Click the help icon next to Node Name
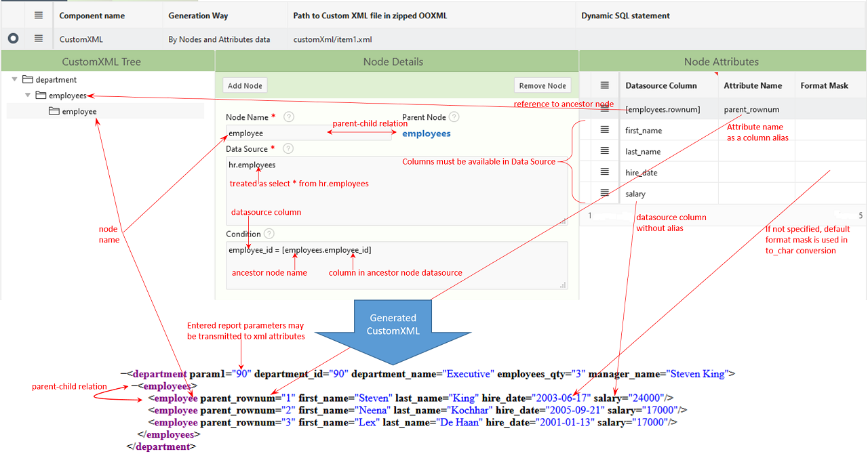Image resolution: width=868 pixels, height=458 pixels. [289, 117]
